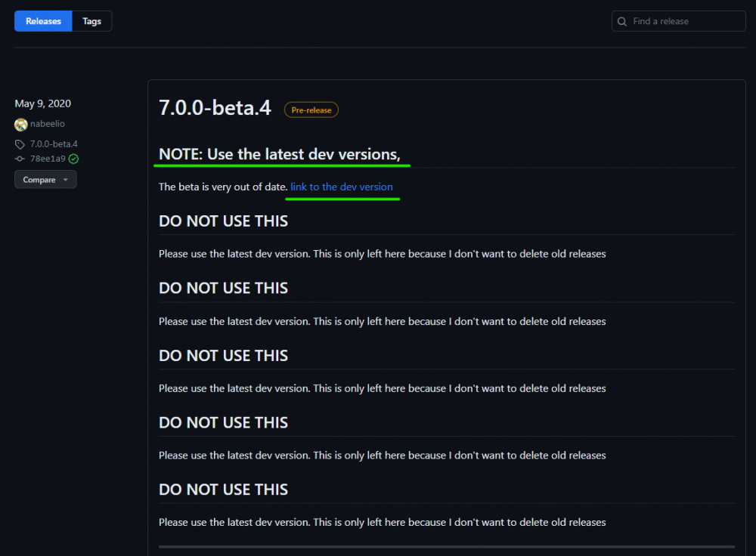Click the caret arrow on the Compare button
The width and height of the screenshot is (756, 556).
[x=66, y=180]
